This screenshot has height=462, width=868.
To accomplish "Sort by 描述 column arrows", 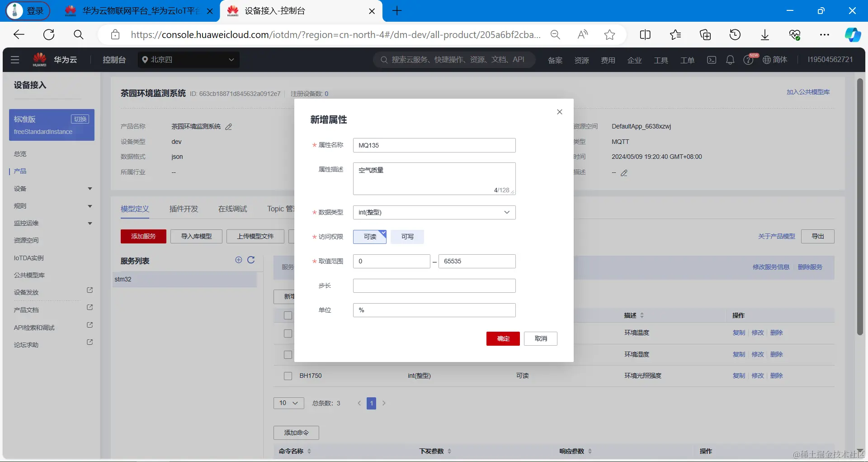I will [642, 315].
